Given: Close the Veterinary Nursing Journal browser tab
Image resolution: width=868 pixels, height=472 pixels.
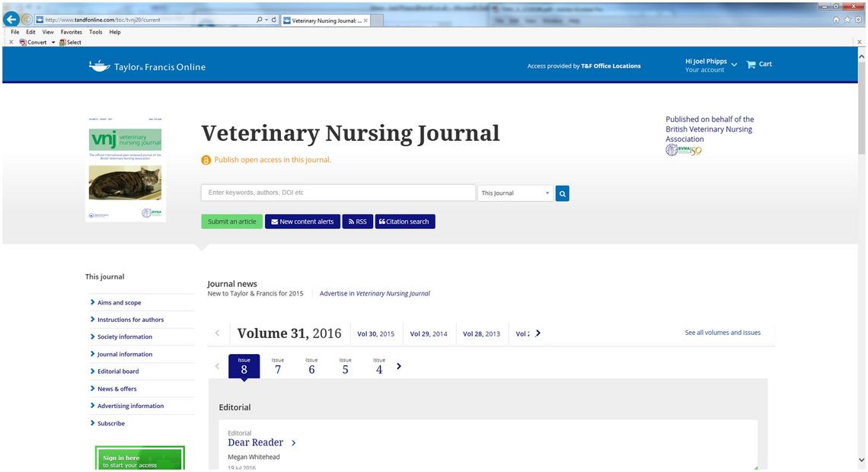Looking at the screenshot, I should 365,21.
